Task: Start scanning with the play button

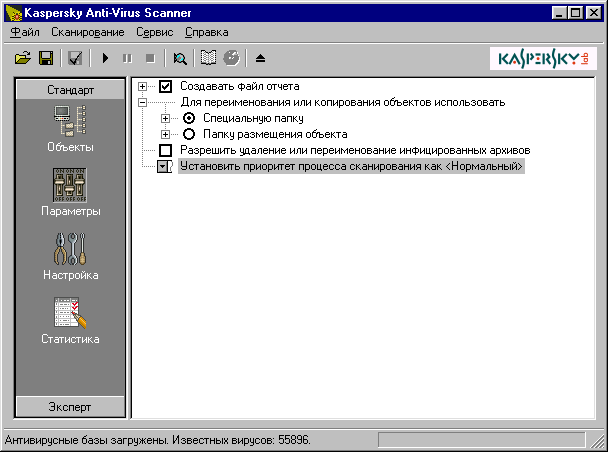Action: [105, 59]
